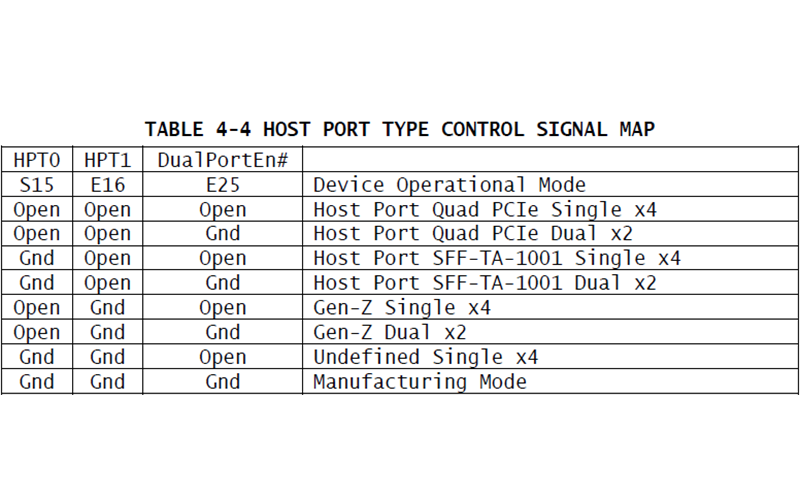This screenshot has width=800, height=500.
Task: Select the HPT1 header cell
Action: coord(108,160)
